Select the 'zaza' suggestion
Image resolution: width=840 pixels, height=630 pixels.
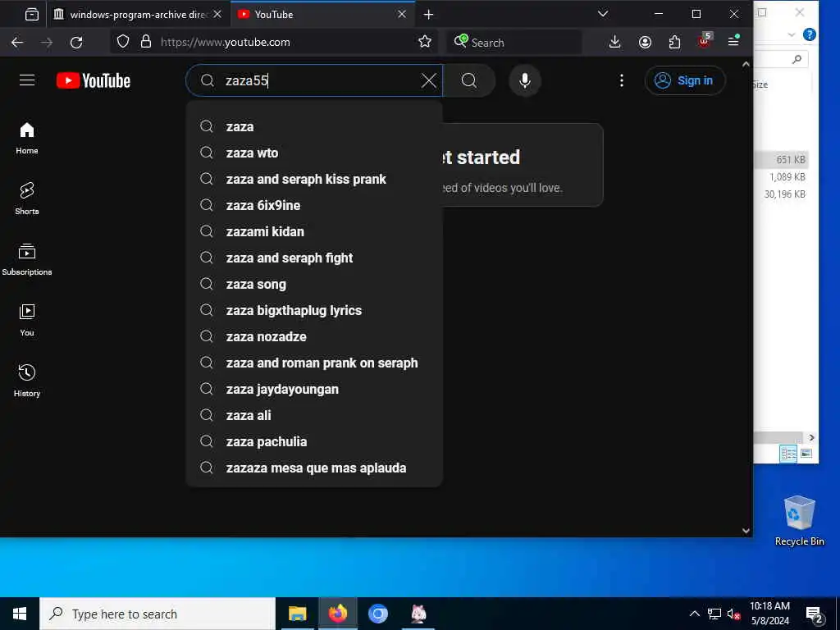[x=314, y=126]
